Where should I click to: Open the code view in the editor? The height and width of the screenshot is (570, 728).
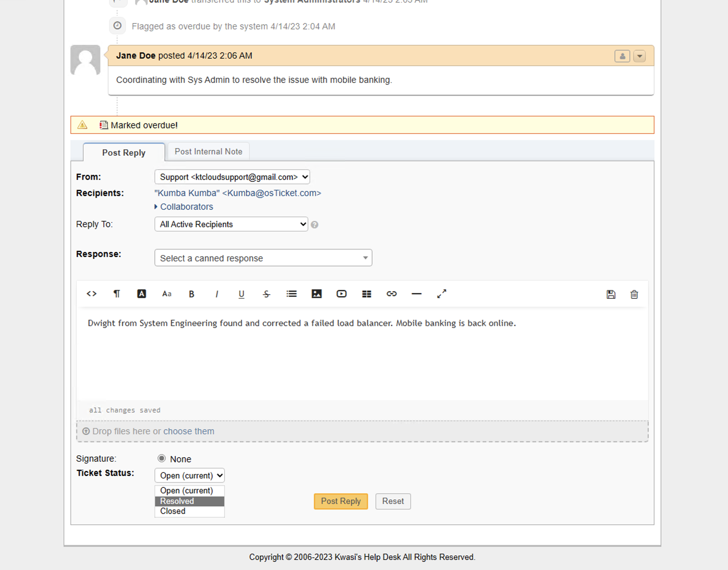click(x=92, y=294)
